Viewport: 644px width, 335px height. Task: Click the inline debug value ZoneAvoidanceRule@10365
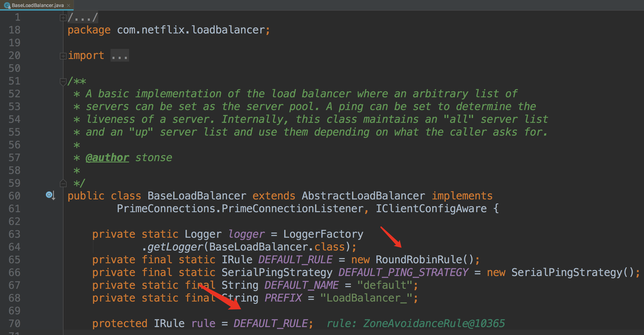pos(434,324)
